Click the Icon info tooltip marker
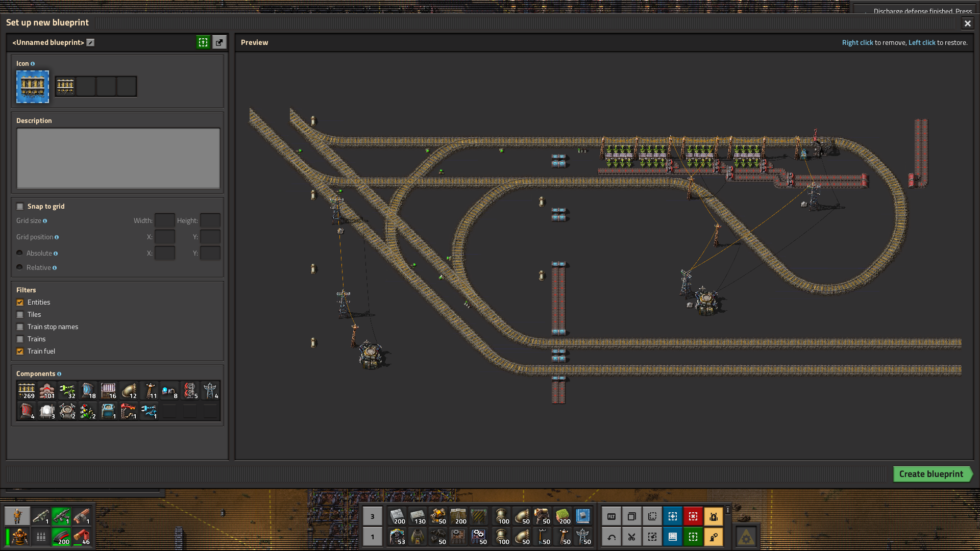This screenshot has height=551, width=980. coord(33,64)
